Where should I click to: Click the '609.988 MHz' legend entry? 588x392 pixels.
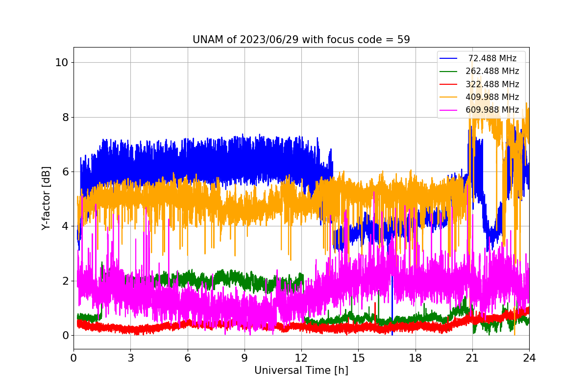click(x=492, y=110)
